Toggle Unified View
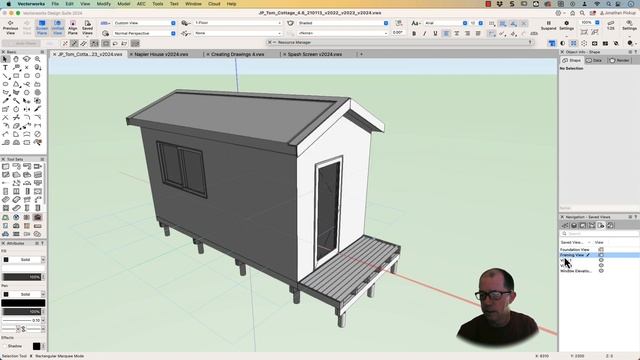The height and width of the screenshot is (360, 640). click(58, 27)
